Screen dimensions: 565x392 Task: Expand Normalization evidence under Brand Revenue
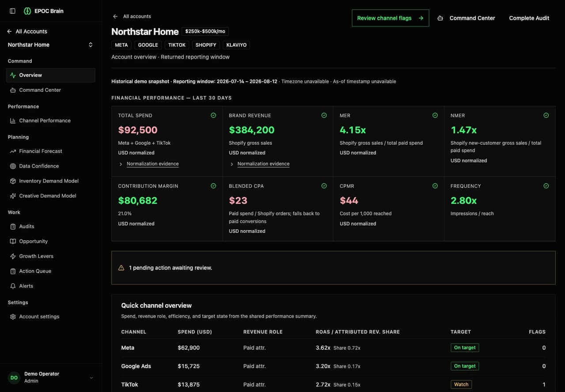click(260, 164)
